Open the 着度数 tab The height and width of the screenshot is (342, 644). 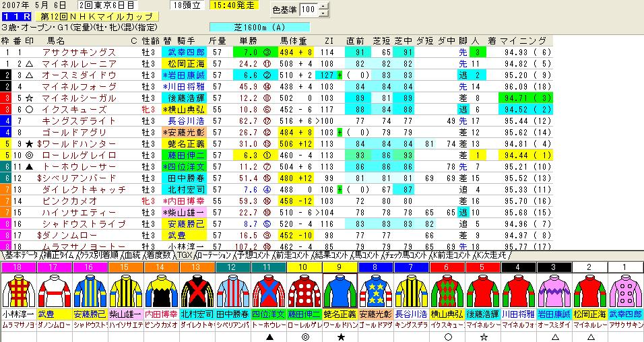(x=158, y=255)
